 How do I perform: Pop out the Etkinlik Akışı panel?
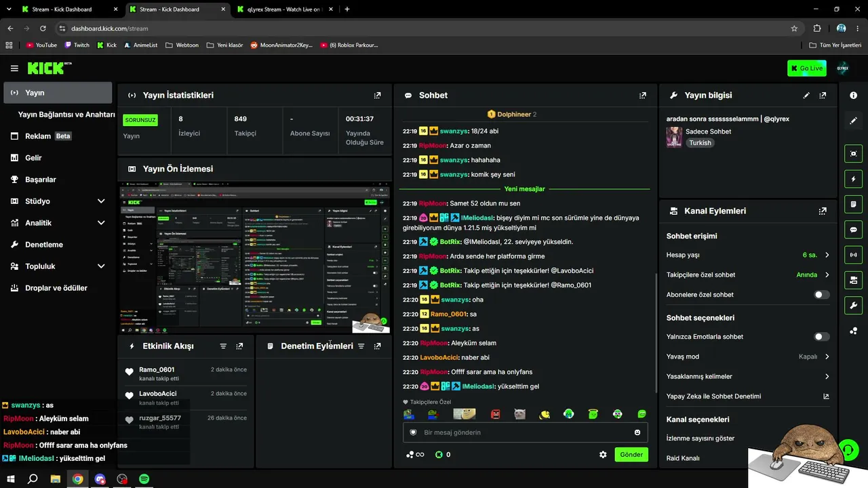239,346
